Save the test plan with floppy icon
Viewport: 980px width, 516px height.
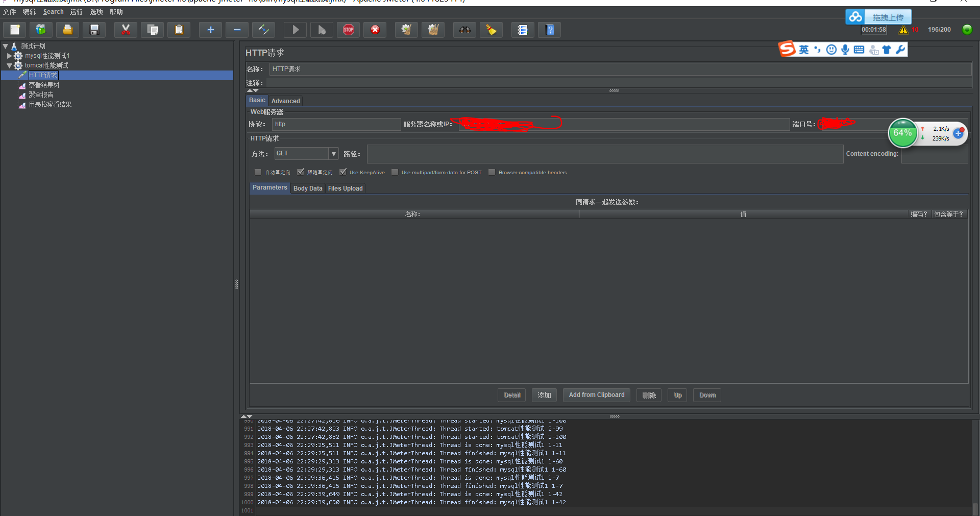point(94,30)
